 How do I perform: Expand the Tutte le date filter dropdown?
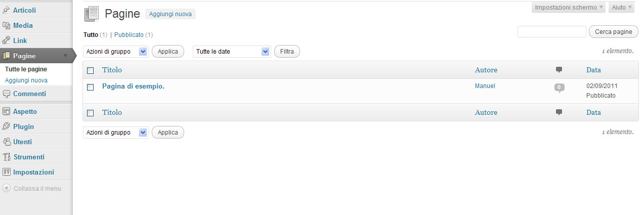pos(232,52)
